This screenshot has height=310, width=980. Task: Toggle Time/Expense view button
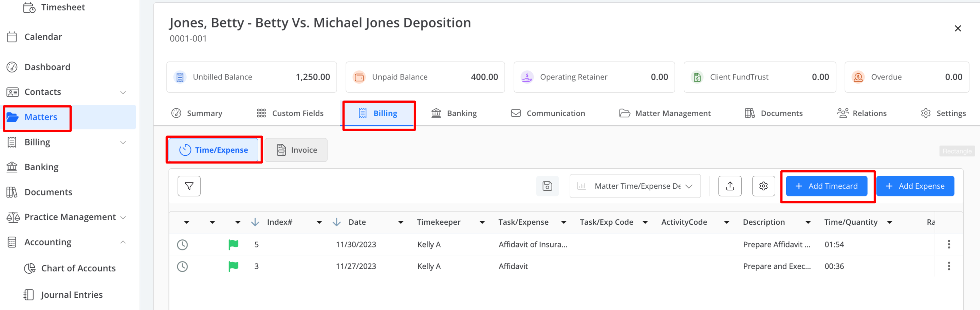214,150
